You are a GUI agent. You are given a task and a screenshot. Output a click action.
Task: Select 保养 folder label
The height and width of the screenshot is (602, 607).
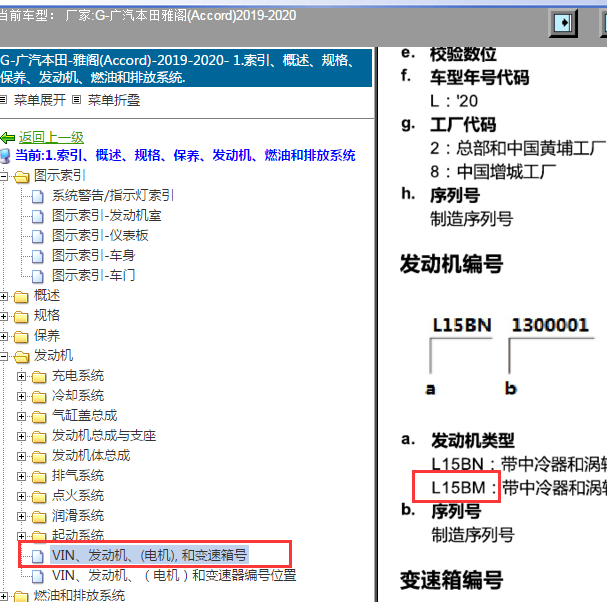tap(47, 335)
